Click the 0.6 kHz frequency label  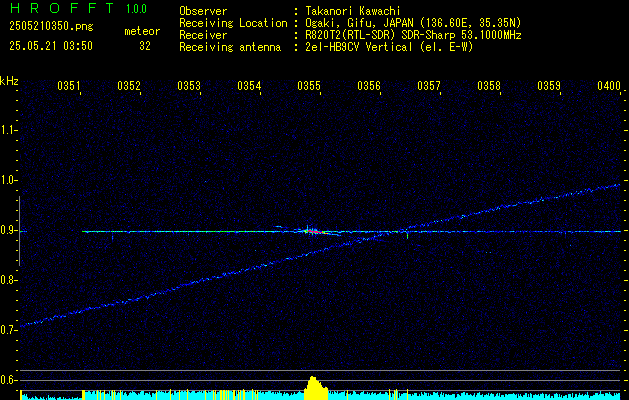coord(8,380)
